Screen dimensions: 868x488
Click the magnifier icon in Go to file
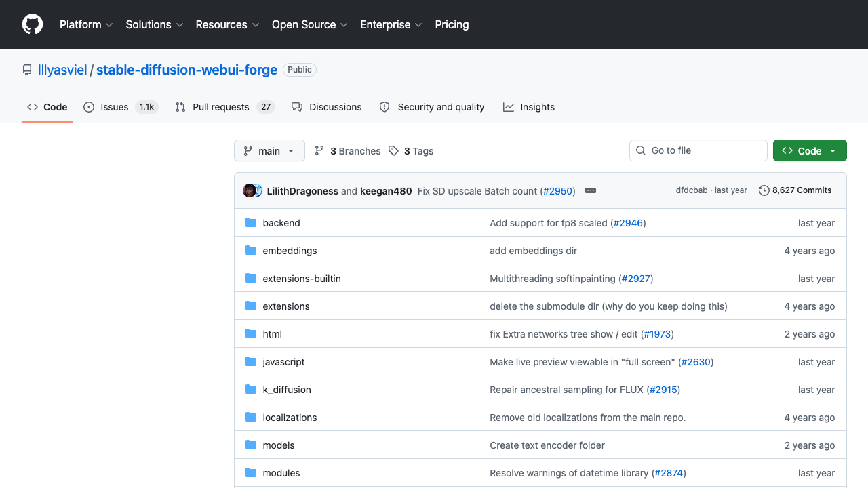(641, 150)
